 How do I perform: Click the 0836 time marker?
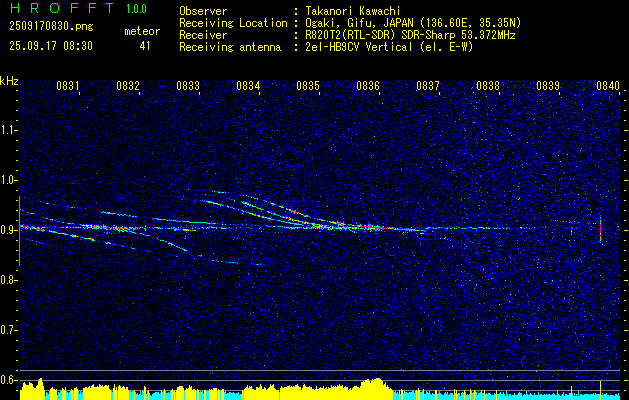(367, 85)
